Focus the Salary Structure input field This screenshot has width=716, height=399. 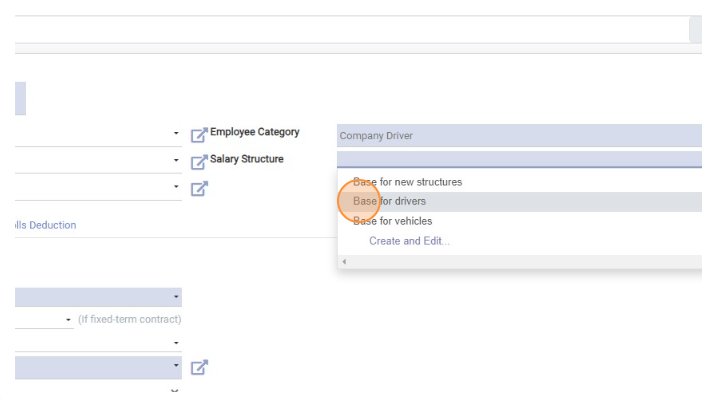tap(519, 159)
